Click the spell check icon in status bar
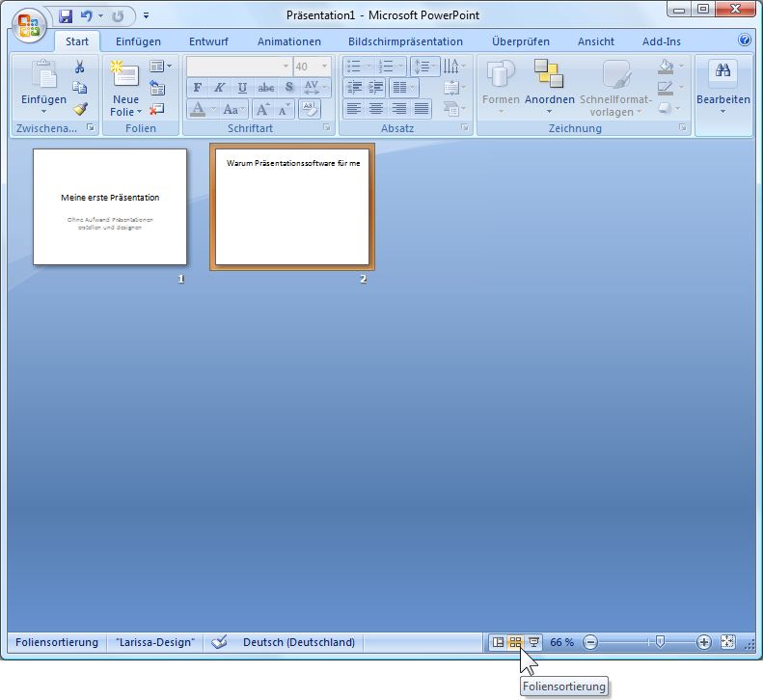 click(219, 642)
